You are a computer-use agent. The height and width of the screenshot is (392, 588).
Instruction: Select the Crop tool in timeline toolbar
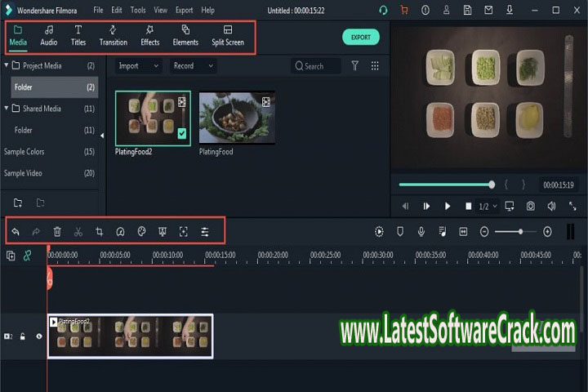[99, 232]
